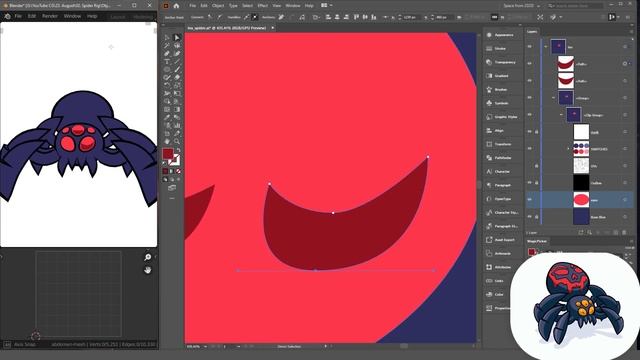Click the swap fill and stroke arrow

pyautogui.click(x=178, y=150)
